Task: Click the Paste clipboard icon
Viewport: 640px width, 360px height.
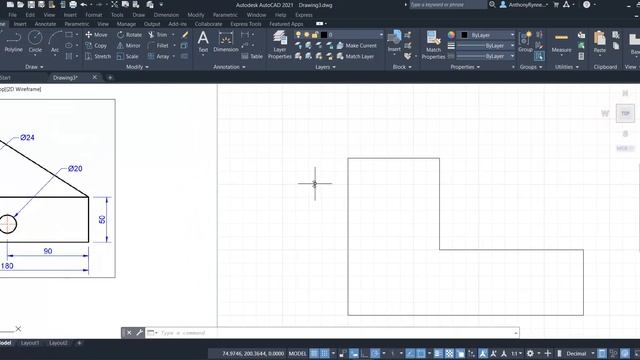Action: point(600,42)
